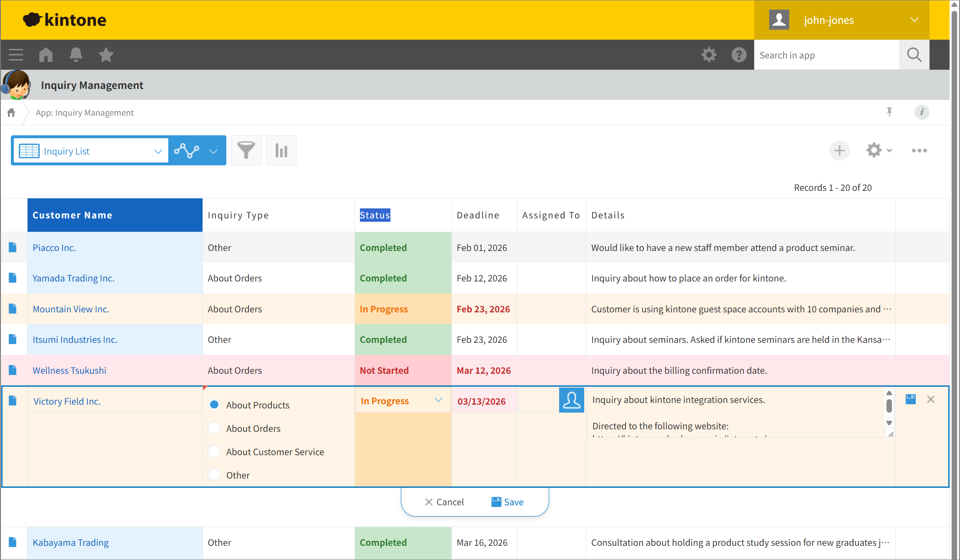This screenshot has height=560, width=960.
Task: Open the hamburger navigation menu
Action: [x=15, y=55]
